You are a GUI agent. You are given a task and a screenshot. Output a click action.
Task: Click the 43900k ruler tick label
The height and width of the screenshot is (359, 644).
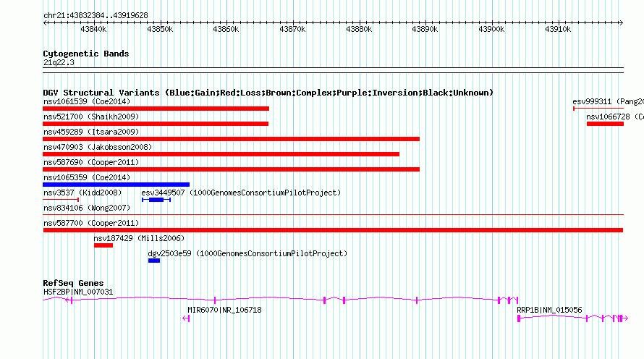[491, 29]
